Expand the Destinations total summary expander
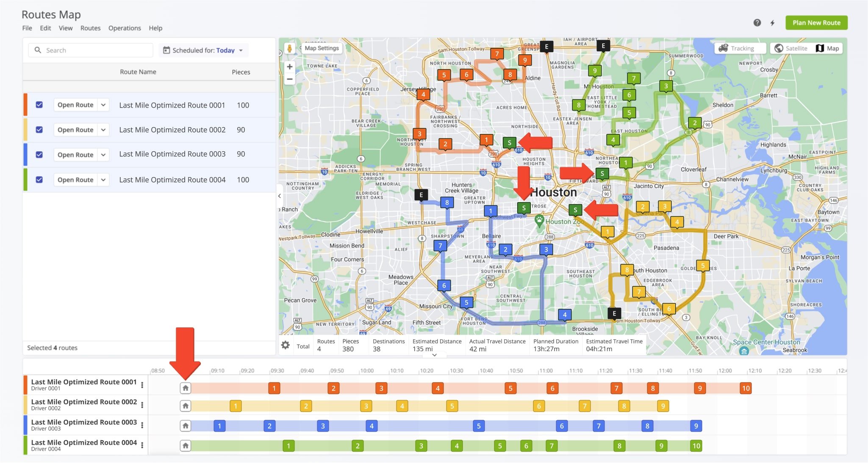 435,356
